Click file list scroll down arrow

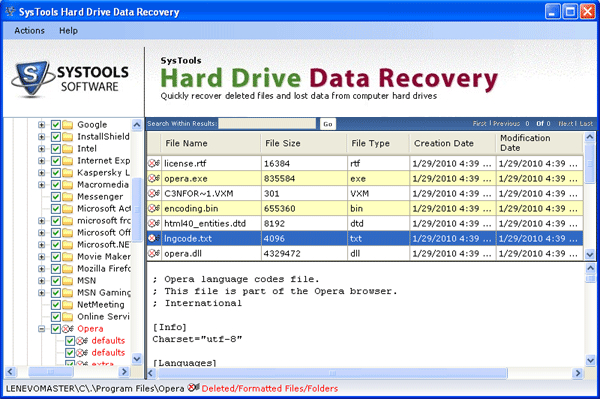(590, 254)
